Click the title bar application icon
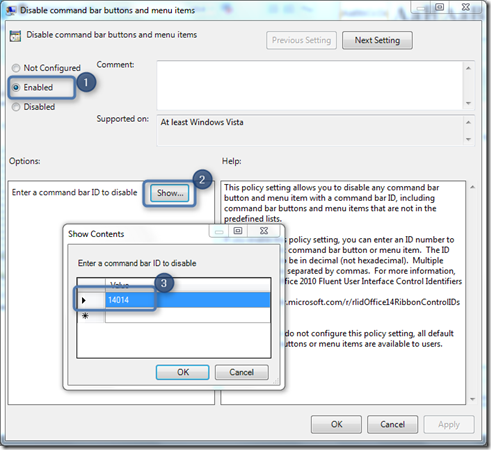This screenshot has height=450, width=491. click(11, 11)
